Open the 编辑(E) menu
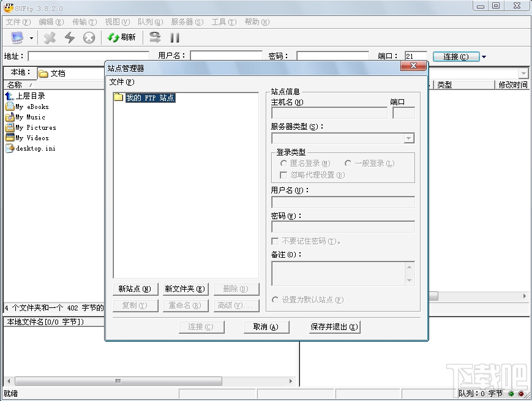532x401 pixels. (x=51, y=21)
